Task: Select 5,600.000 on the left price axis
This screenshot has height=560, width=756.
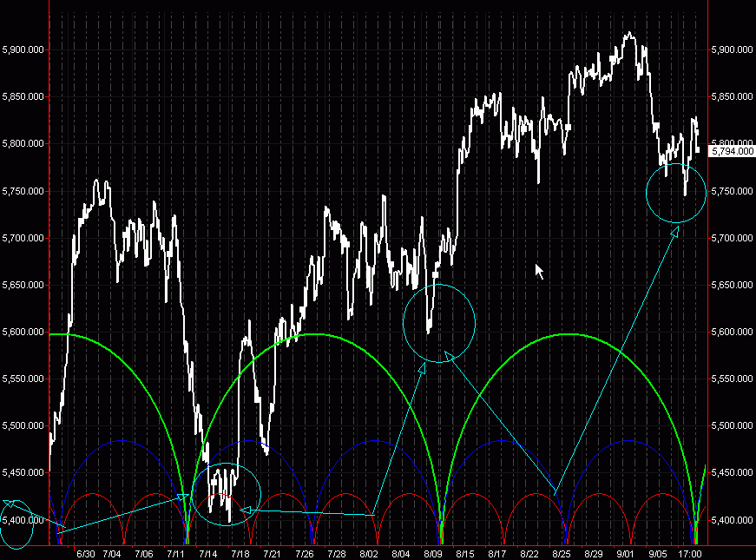Action: [x=23, y=332]
